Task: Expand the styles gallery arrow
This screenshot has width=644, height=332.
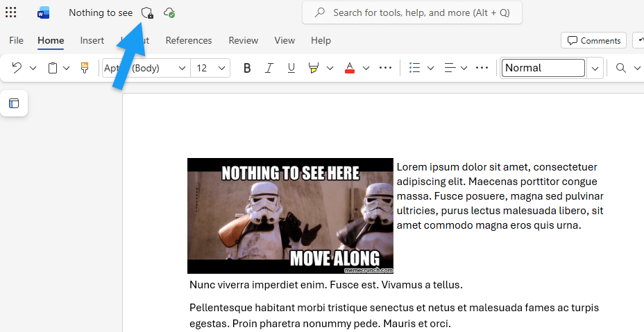Action: coord(595,69)
